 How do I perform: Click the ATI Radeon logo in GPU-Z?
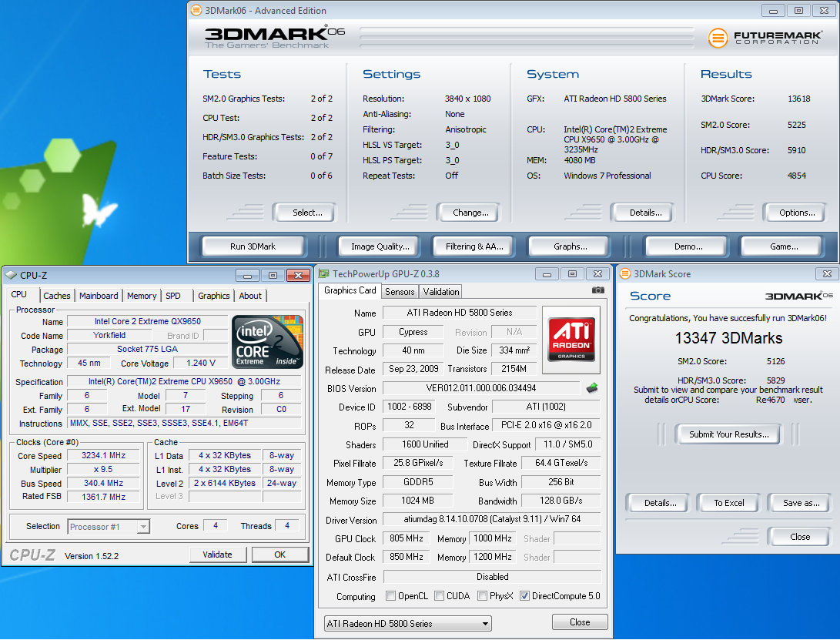571,340
